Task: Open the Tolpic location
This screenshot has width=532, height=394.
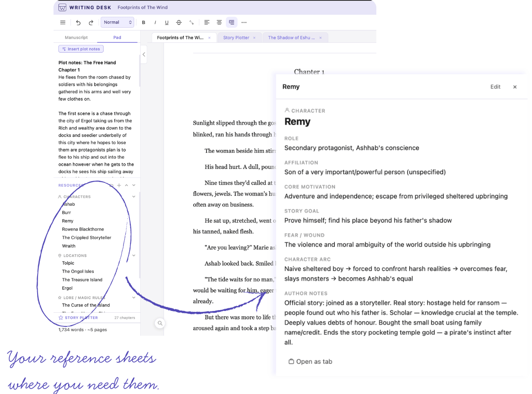Action: pyautogui.click(x=68, y=263)
